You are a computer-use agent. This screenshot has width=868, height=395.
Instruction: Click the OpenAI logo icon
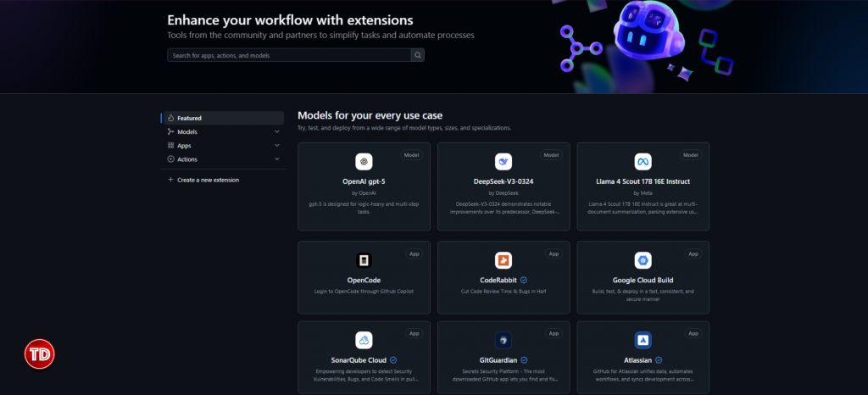click(364, 162)
